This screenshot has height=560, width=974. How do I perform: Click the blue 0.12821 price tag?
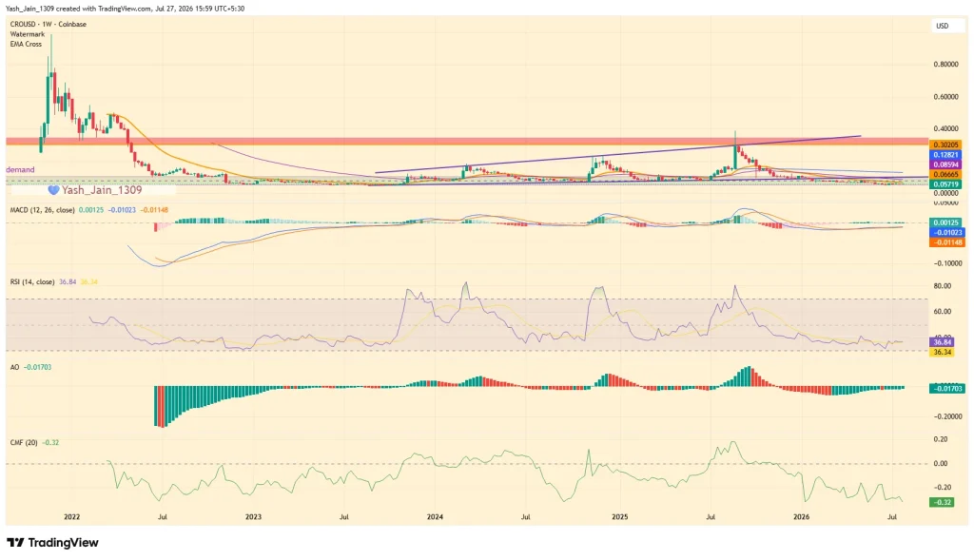tap(946, 155)
